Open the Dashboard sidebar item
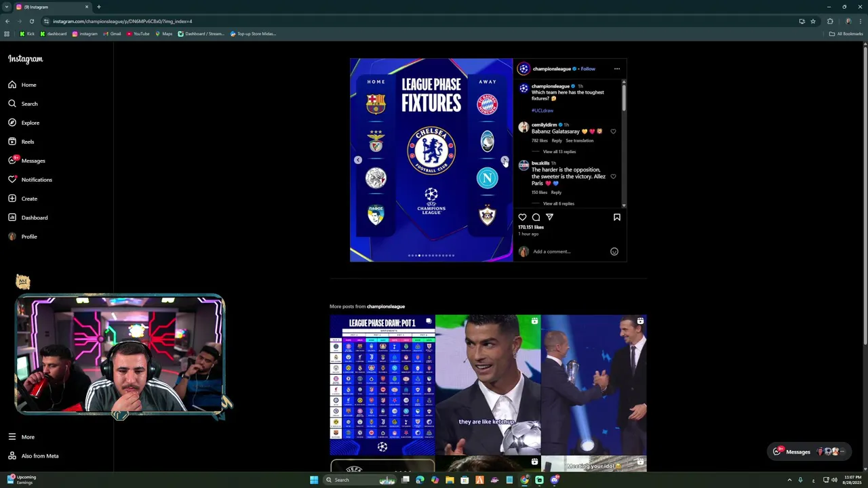The height and width of the screenshot is (488, 868). tap(28, 218)
